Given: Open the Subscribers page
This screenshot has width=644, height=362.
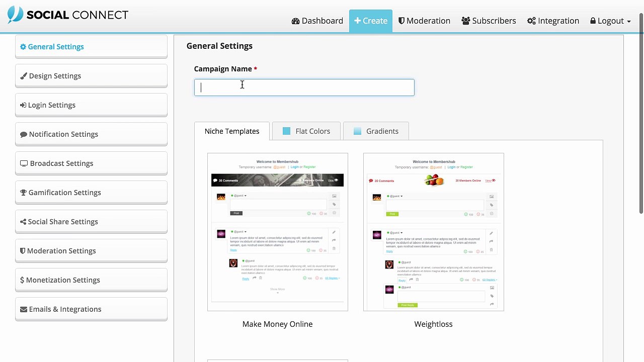Looking at the screenshot, I should click(489, 21).
